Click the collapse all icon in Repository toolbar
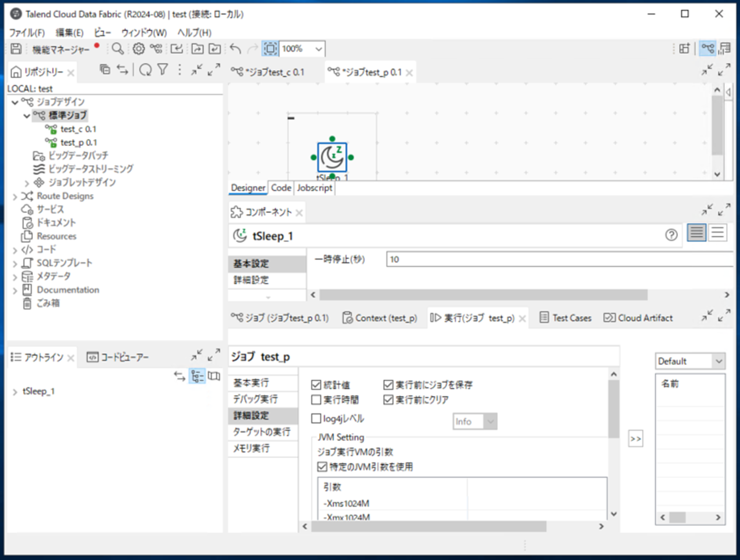Screen dimensions: 740x560 105,70
